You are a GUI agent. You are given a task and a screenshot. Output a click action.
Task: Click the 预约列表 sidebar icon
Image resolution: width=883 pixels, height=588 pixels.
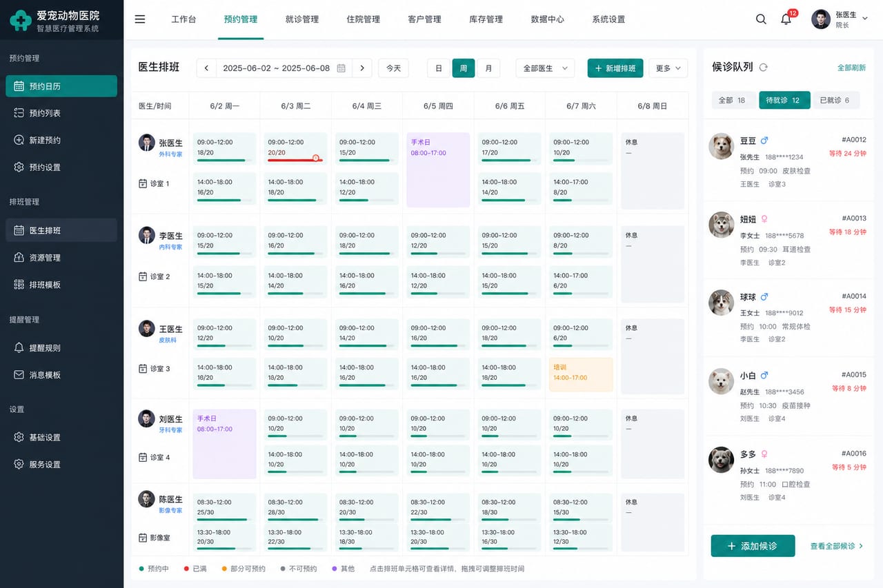[x=19, y=113]
